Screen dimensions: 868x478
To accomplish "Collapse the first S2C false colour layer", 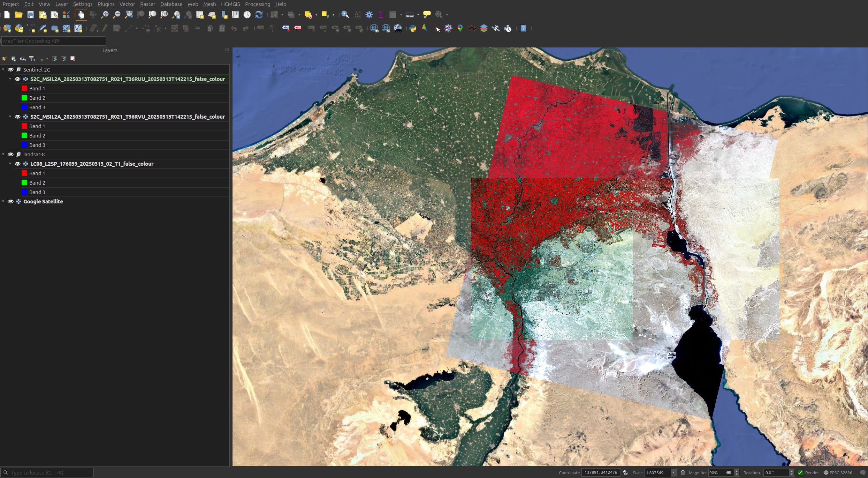I will [x=10, y=79].
